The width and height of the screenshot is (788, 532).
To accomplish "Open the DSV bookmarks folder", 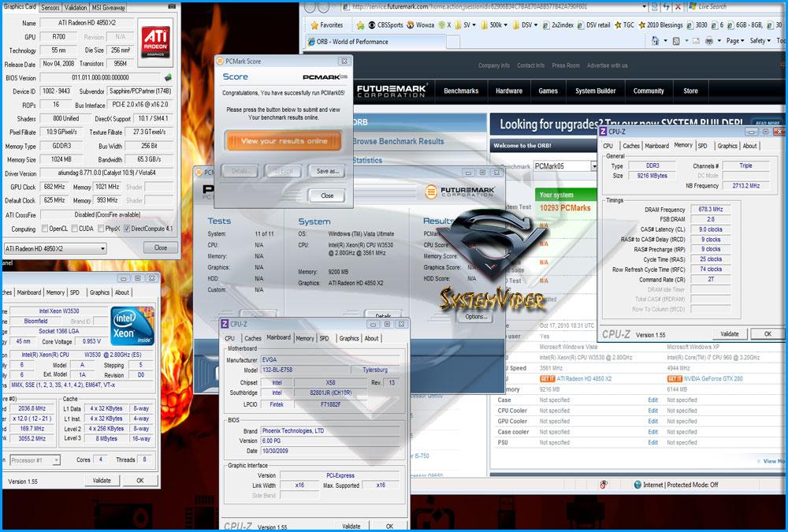I will click(x=525, y=24).
